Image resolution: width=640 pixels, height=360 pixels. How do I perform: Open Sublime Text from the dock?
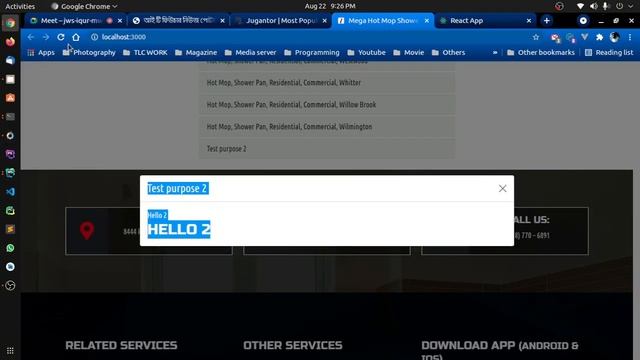(10, 229)
